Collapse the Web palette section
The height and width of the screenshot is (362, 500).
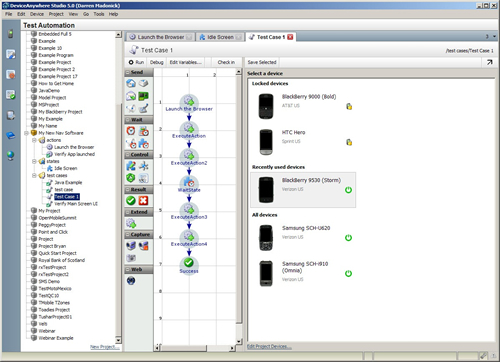(x=127, y=269)
